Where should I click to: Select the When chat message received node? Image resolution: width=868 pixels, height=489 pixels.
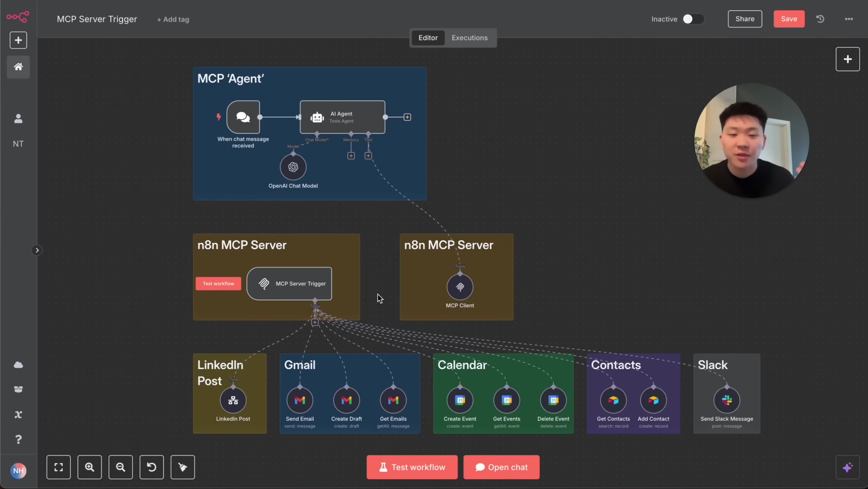click(243, 117)
